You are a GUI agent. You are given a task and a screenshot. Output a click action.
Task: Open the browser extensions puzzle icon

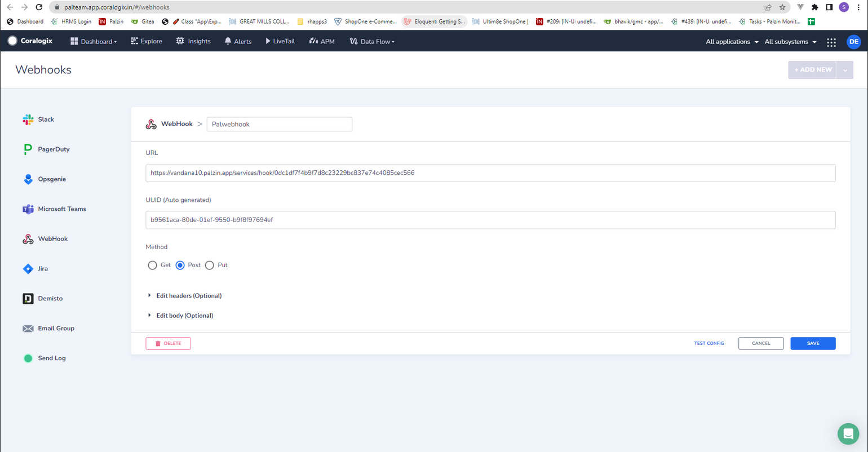pos(814,7)
